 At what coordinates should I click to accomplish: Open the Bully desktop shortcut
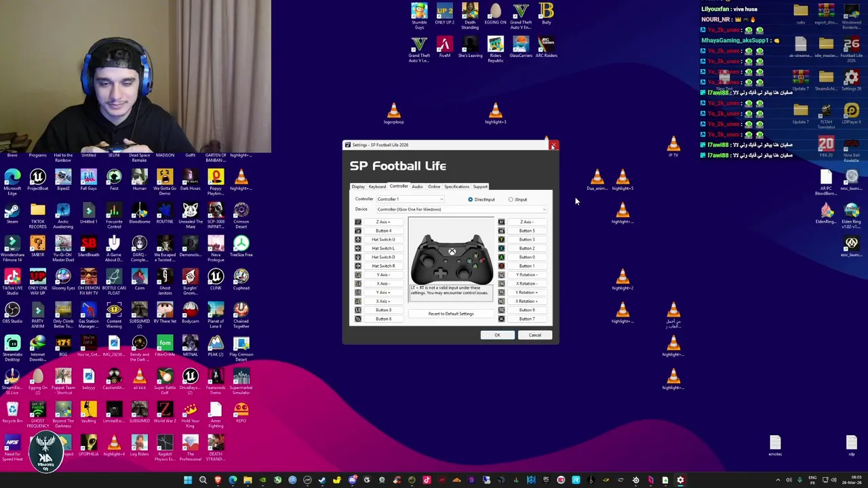[546, 14]
